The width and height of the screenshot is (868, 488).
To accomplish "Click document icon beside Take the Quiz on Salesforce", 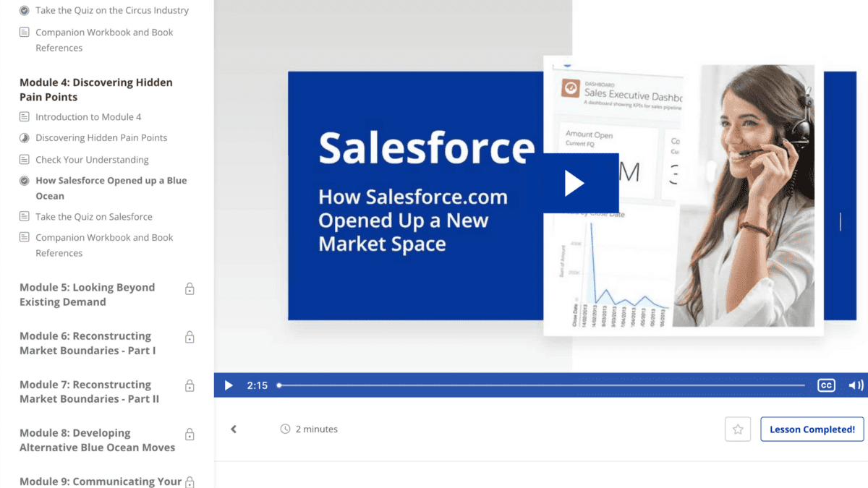I will [x=25, y=216].
